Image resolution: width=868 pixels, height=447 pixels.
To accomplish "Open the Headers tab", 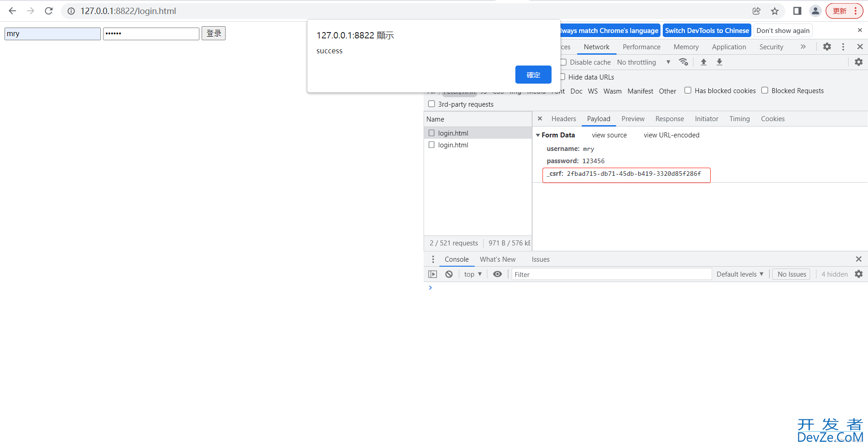I will pyautogui.click(x=564, y=118).
